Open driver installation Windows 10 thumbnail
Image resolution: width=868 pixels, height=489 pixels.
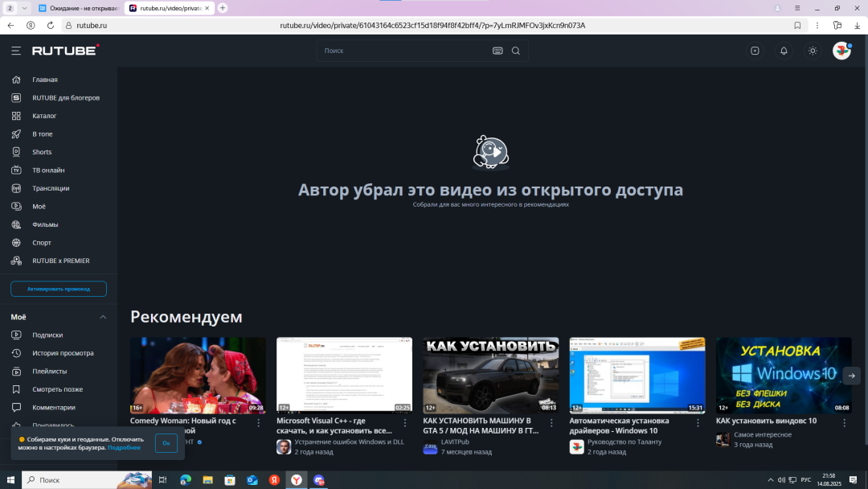coord(637,376)
